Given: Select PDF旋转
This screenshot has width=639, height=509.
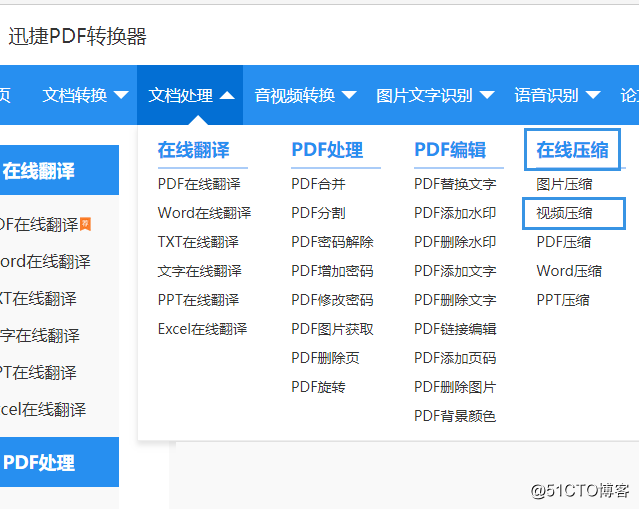Looking at the screenshot, I should (318, 387).
